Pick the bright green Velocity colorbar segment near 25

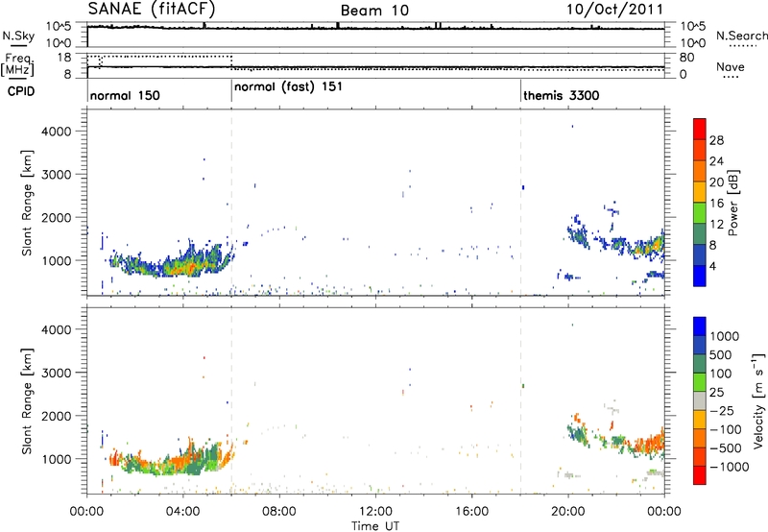click(700, 382)
